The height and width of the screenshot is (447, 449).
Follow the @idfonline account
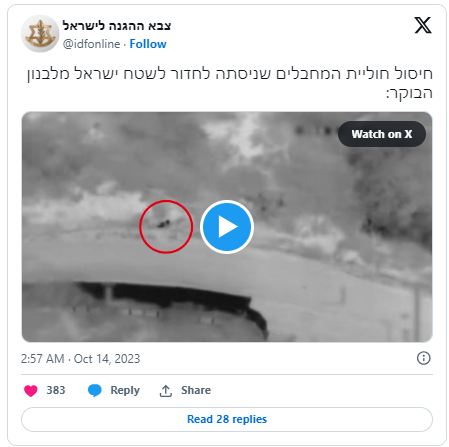click(x=148, y=44)
